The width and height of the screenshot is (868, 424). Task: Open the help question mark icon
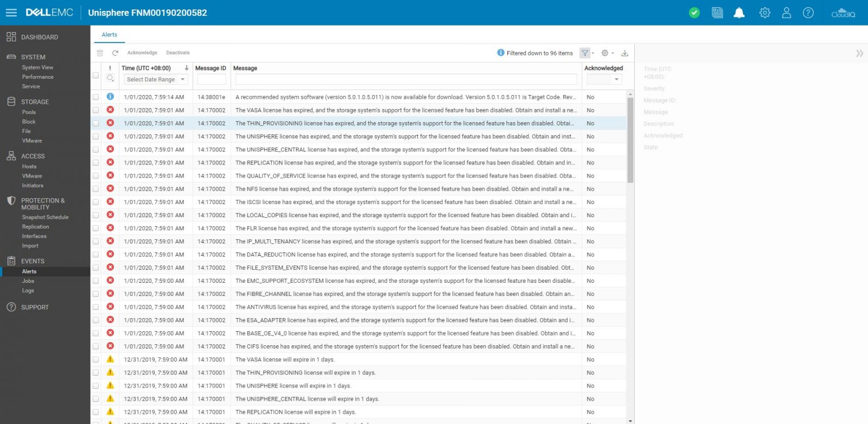[808, 12]
